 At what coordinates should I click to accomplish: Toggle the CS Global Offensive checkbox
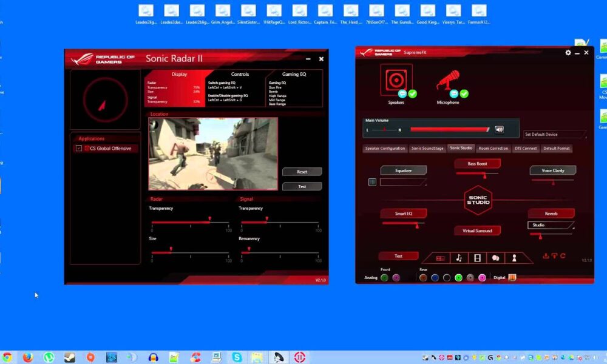(x=79, y=148)
